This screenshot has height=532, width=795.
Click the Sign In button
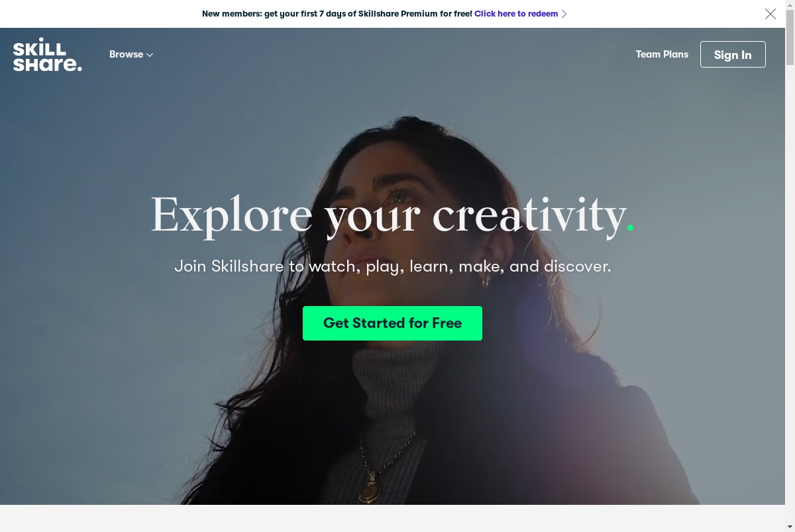(x=733, y=54)
